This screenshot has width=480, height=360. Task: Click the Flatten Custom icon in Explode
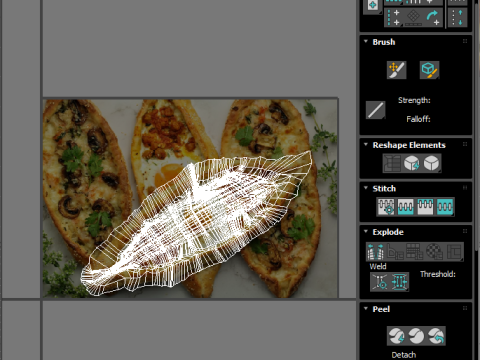(454, 252)
